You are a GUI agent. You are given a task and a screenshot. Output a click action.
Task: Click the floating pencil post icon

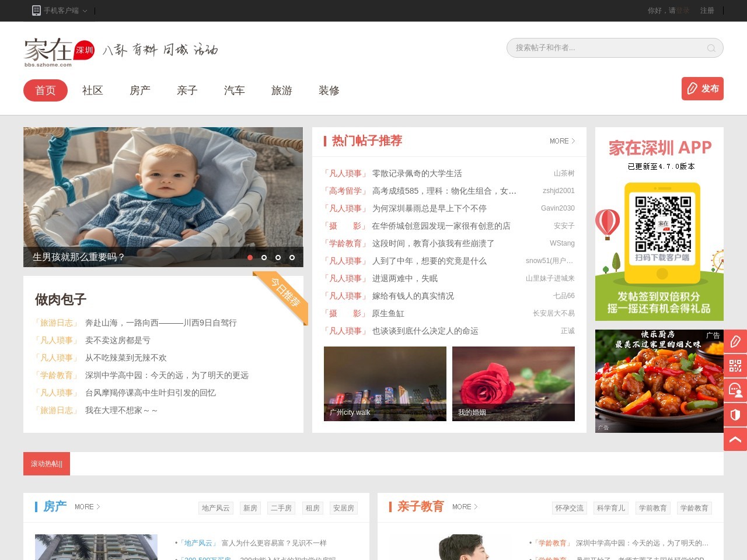point(735,341)
